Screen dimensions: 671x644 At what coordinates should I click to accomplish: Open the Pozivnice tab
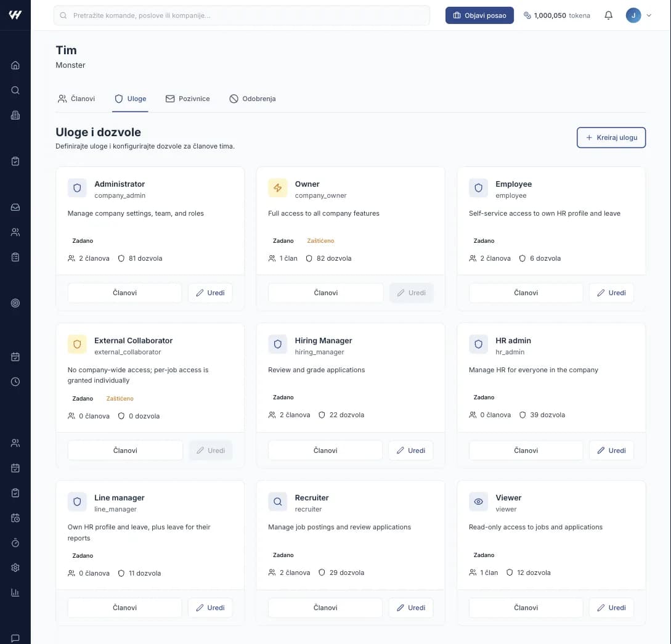tap(187, 99)
